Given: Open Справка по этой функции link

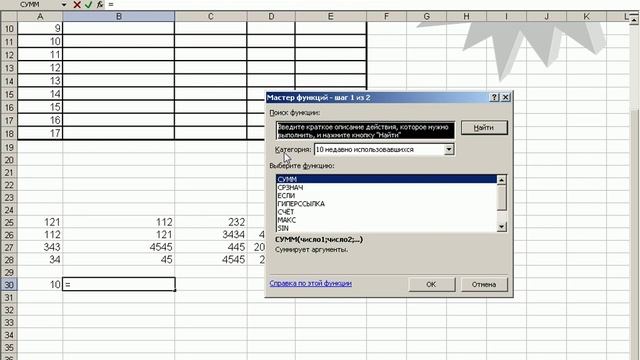Looking at the screenshot, I should click(311, 283).
